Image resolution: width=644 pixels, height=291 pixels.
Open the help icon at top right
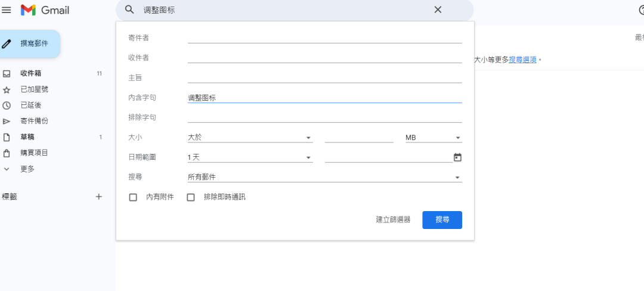pos(641,10)
